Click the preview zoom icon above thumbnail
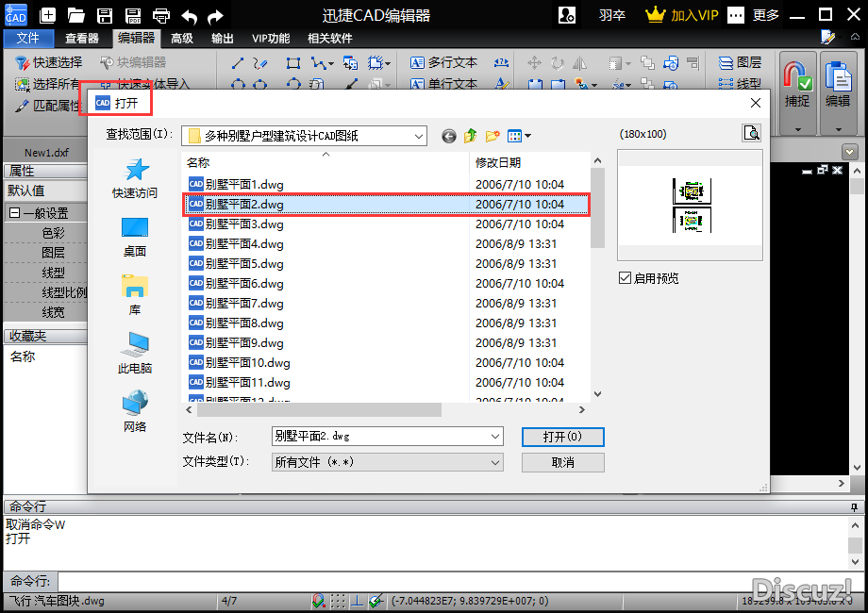The height and width of the screenshot is (613, 868). 751,133
